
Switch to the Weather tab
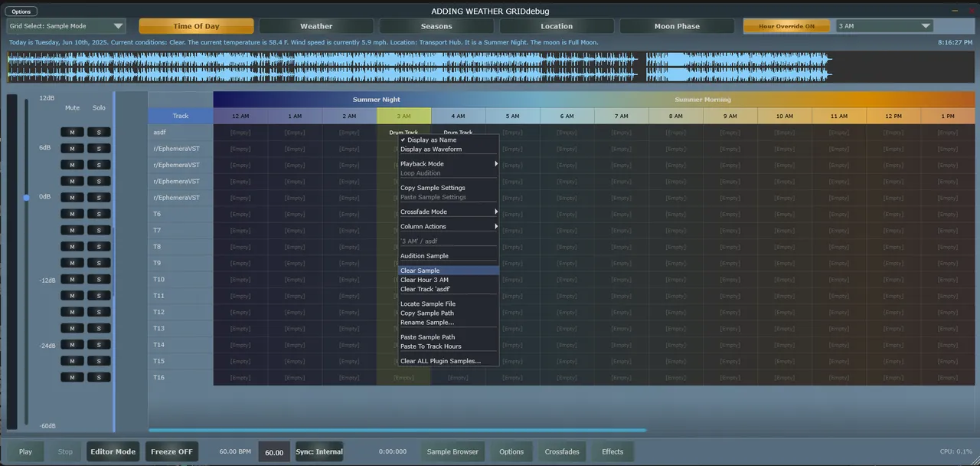click(x=316, y=26)
